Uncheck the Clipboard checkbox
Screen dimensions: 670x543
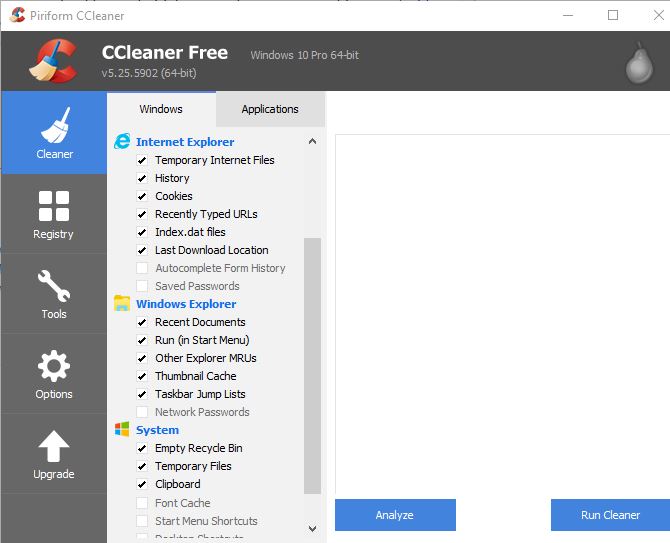(x=142, y=484)
